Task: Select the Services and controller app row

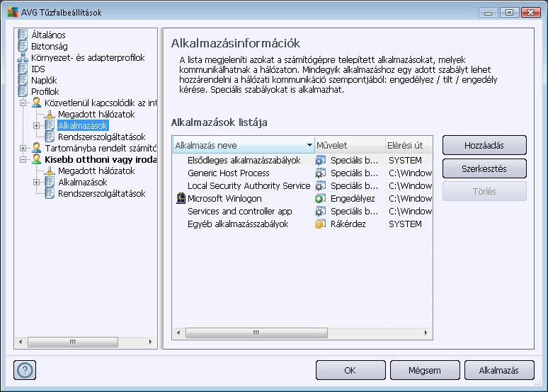Action: [x=302, y=211]
